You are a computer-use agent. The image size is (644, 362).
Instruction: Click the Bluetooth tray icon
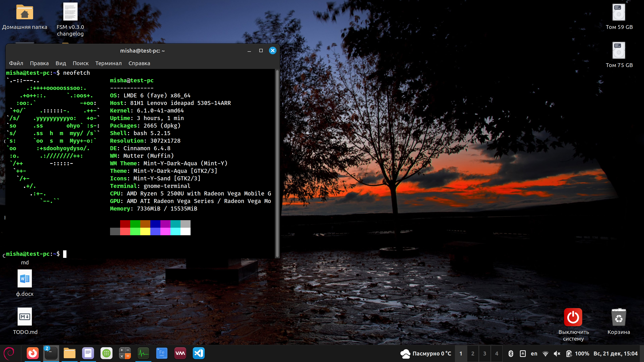[x=511, y=353]
